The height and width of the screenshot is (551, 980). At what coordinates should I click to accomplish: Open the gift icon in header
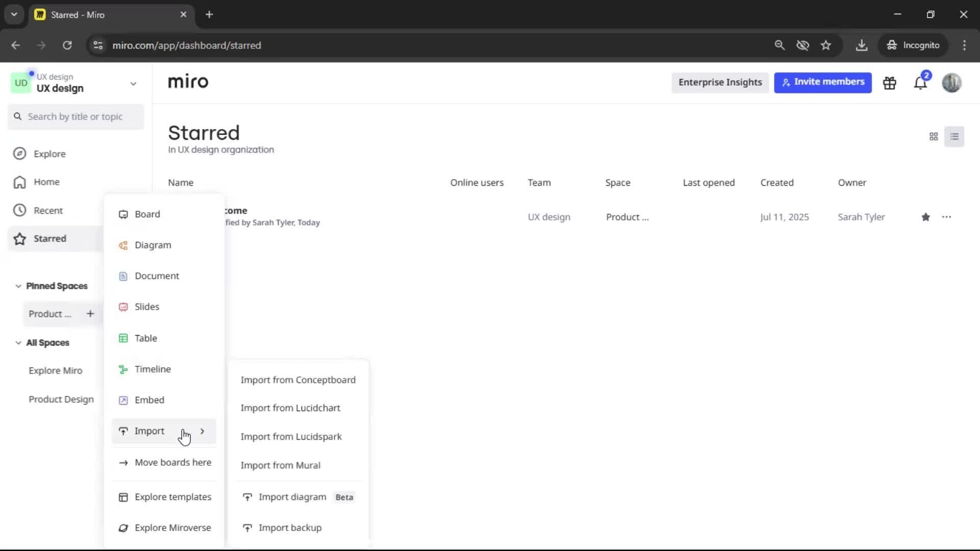(890, 83)
